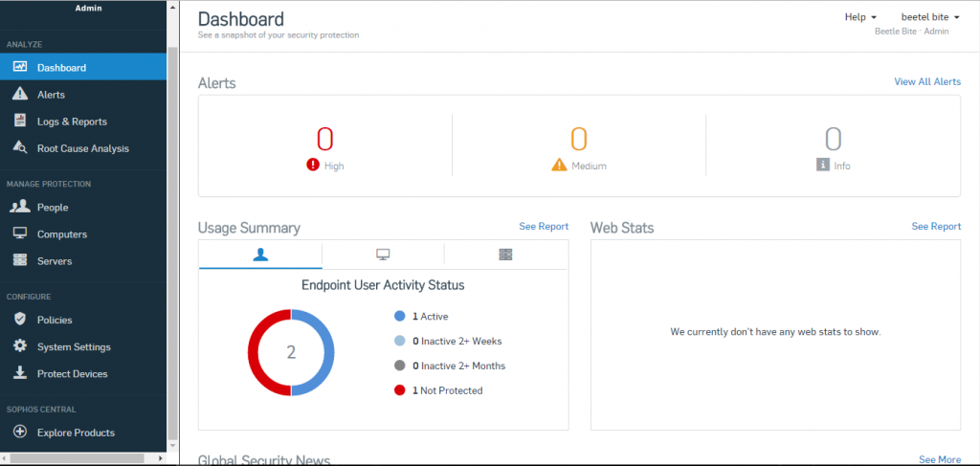This screenshot has width=980, height=466.
Task: Click the light blue Inactive 2+ Weeks dot
Action: tap(400, 341)
